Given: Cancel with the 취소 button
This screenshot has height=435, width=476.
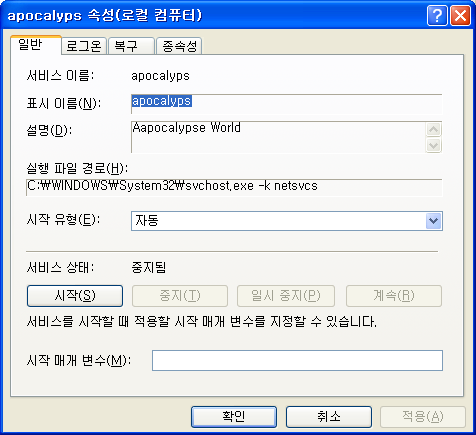Looking at the screenshot, I should click(329, 417).
